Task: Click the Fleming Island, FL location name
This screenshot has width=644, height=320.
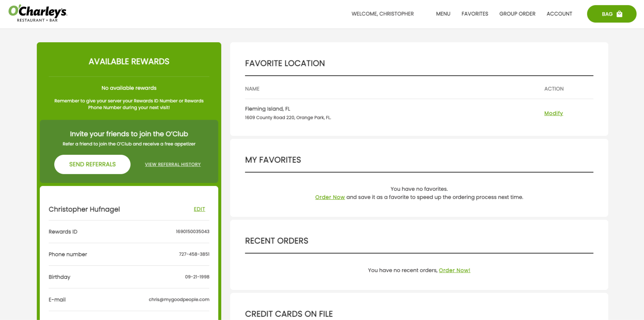Action: pos(267,109)
